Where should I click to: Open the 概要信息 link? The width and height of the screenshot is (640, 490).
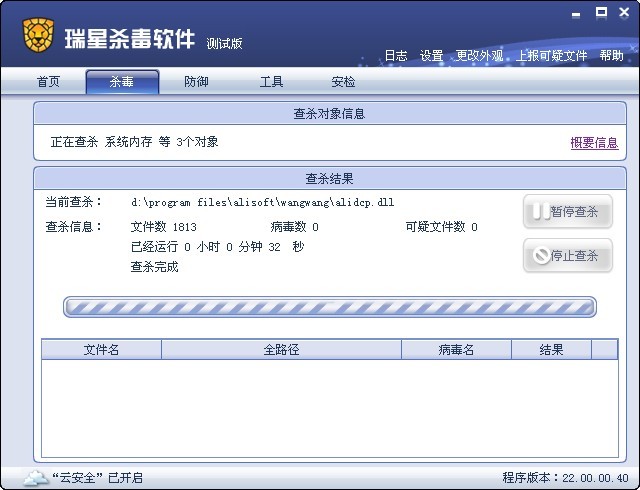(x=594, y=143)
